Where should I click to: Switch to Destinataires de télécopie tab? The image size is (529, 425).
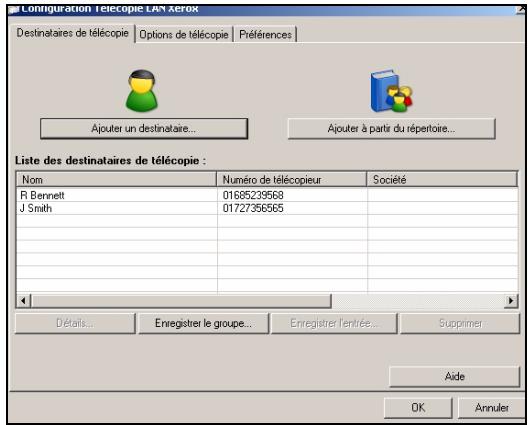point(73,33)
